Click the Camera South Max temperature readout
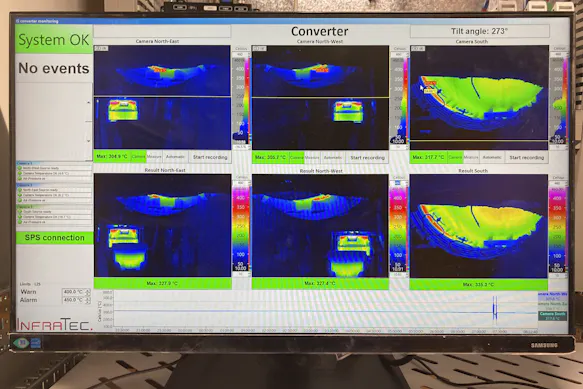Image resolution: width=583 pixels, height=389 pixels. pyautogui.click(x=429, y=157)
